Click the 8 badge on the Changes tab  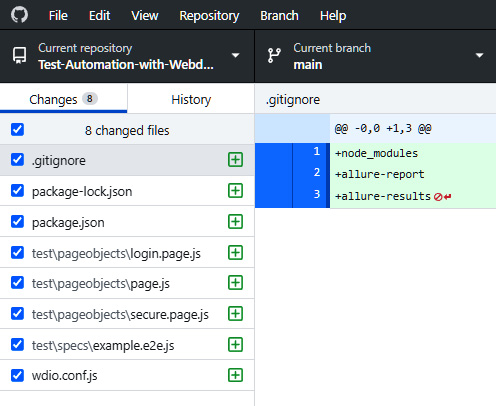[x=90, y=99]
